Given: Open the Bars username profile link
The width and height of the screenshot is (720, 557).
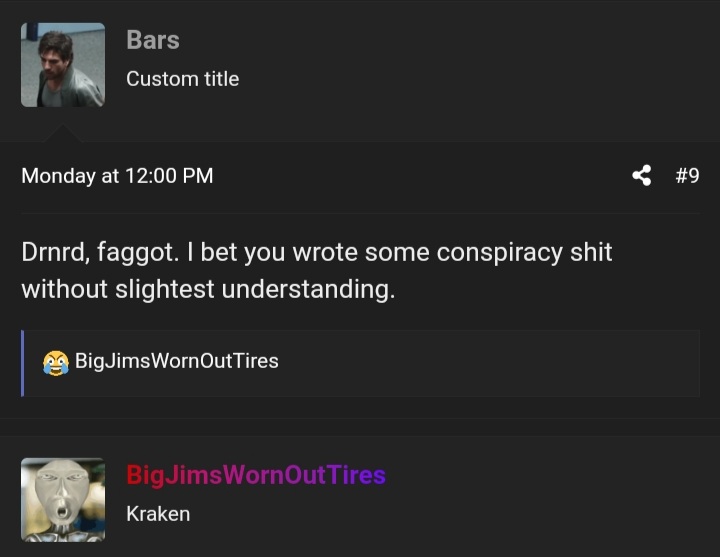Looking at the screenshot, I should point(153,40).
